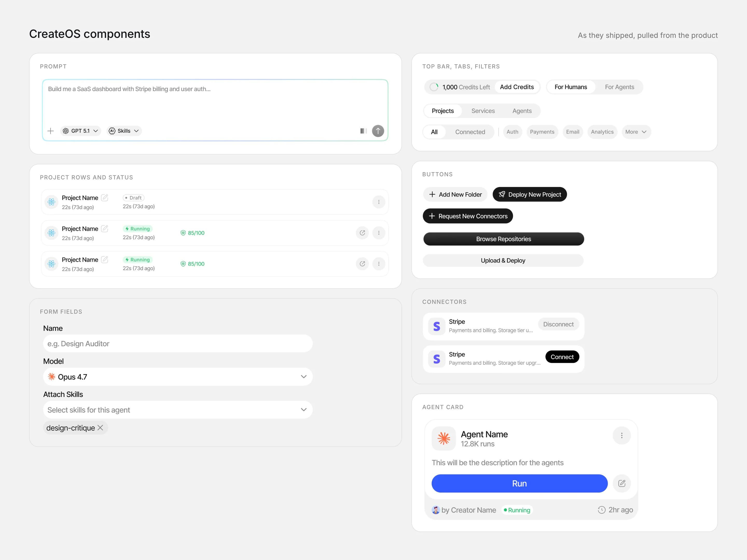The image size is (747, 560).
Task: Open the agent card three-dot menu
Action: 621,436
